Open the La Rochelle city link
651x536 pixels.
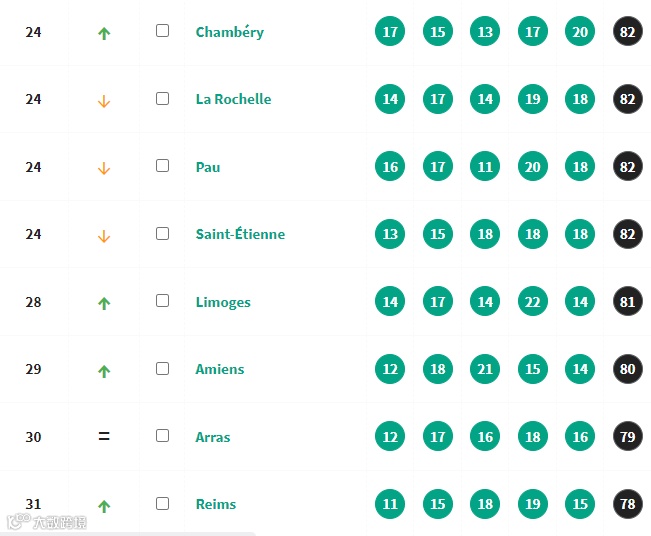pos(233,99)
